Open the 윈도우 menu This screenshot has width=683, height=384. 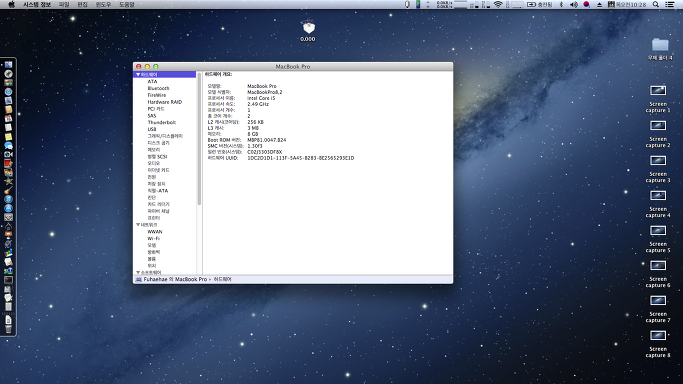coord(103,4)
